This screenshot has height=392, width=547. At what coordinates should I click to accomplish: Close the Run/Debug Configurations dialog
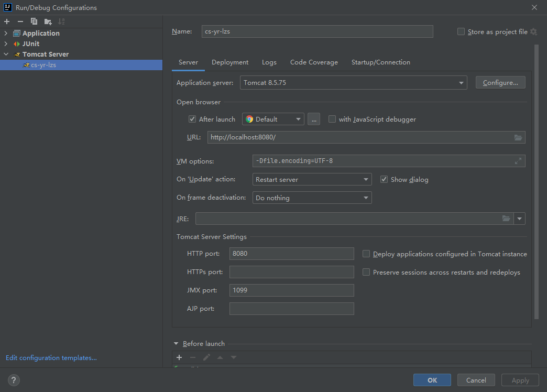534,7
